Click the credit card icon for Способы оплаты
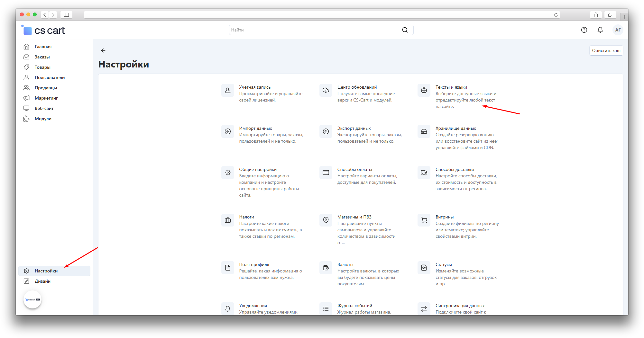644x338 pixels. (x=326, y=173)
